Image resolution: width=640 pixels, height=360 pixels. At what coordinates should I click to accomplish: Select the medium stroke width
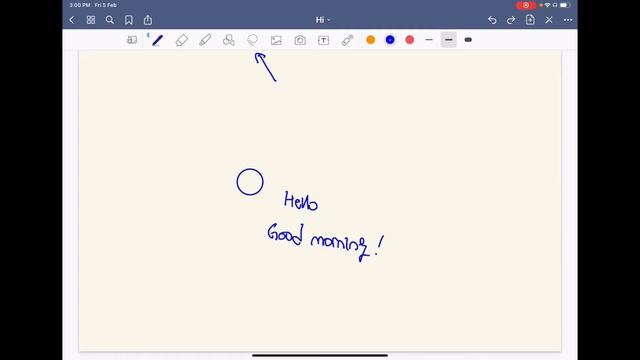[449, 40]
